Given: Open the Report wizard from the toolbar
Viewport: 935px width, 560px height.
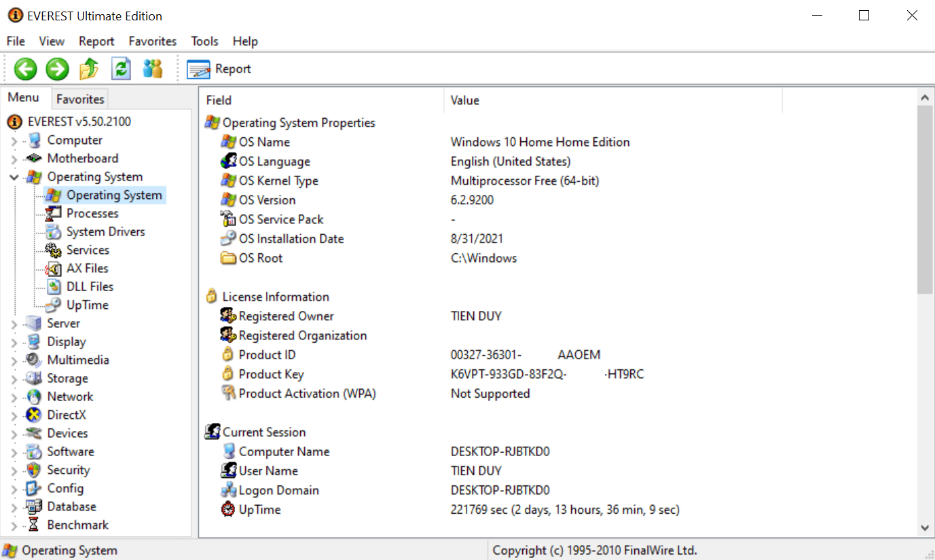Looking at the screenshot, I should (219, 69).
